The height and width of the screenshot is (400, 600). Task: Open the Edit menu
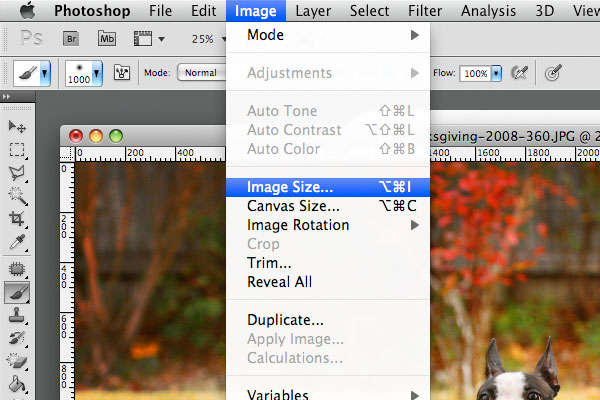204,11
